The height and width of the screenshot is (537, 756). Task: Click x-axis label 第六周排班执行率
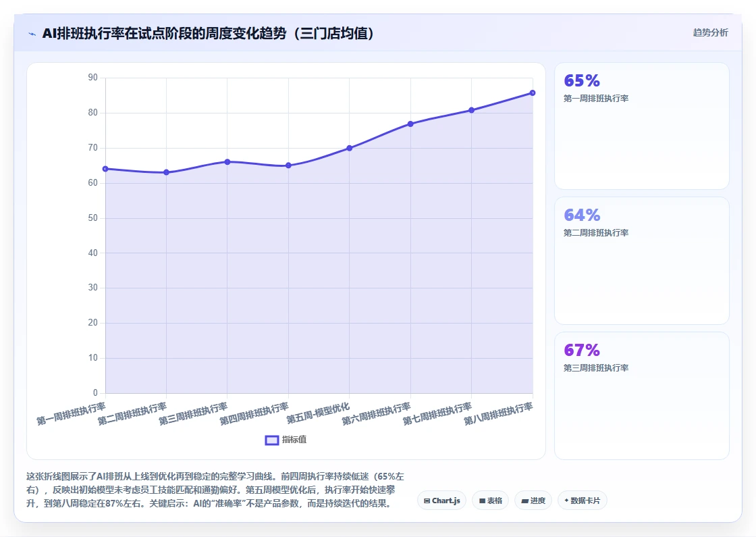376,414
